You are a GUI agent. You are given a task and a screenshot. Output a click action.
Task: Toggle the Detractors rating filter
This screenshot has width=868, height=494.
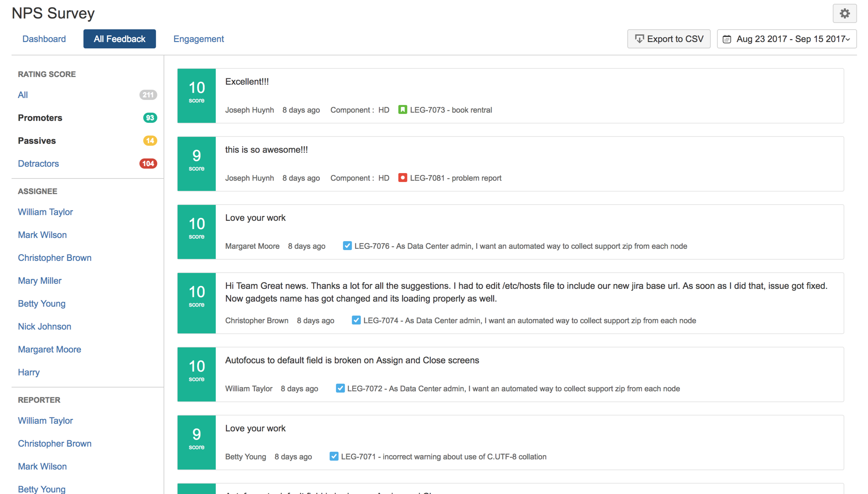pos(38,164)
